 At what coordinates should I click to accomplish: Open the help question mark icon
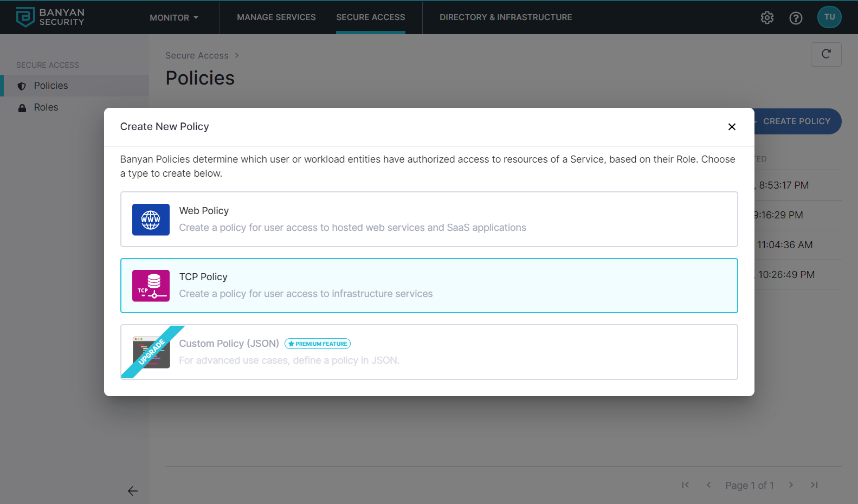[x=796, y=18]
